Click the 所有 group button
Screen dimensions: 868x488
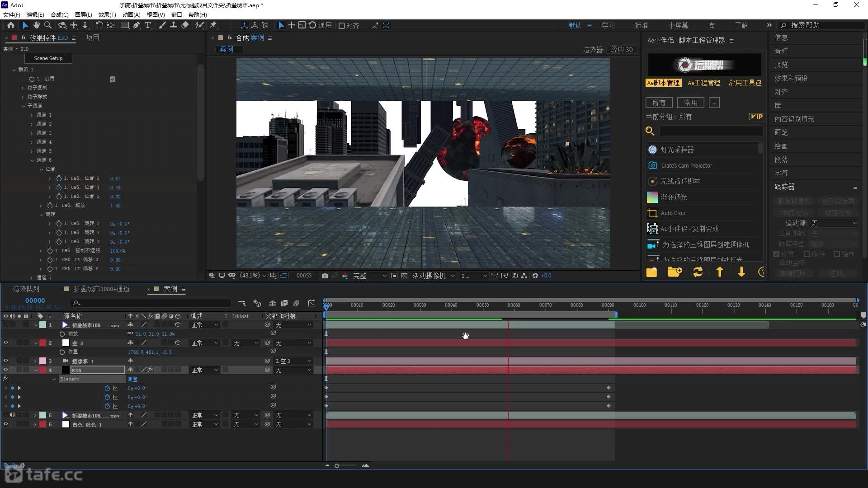659,103
